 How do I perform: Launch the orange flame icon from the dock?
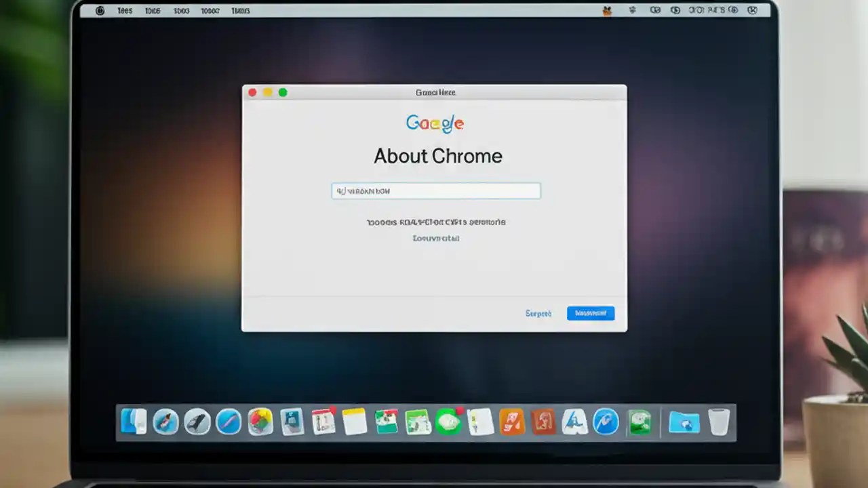(x=512, y=422)
